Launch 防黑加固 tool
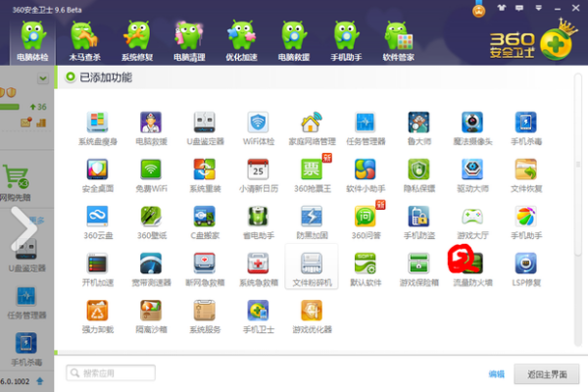This screenshot has width=588, height=392. (x=312, y=222)
